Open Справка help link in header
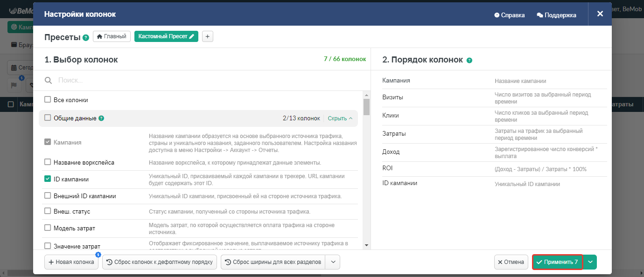This screenshot has width=644, height=277. coord(510,15)
